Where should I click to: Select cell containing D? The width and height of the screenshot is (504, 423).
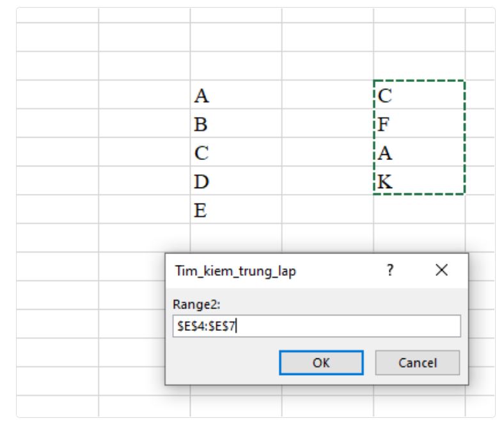pyautogui.click(x=235, y=181)
